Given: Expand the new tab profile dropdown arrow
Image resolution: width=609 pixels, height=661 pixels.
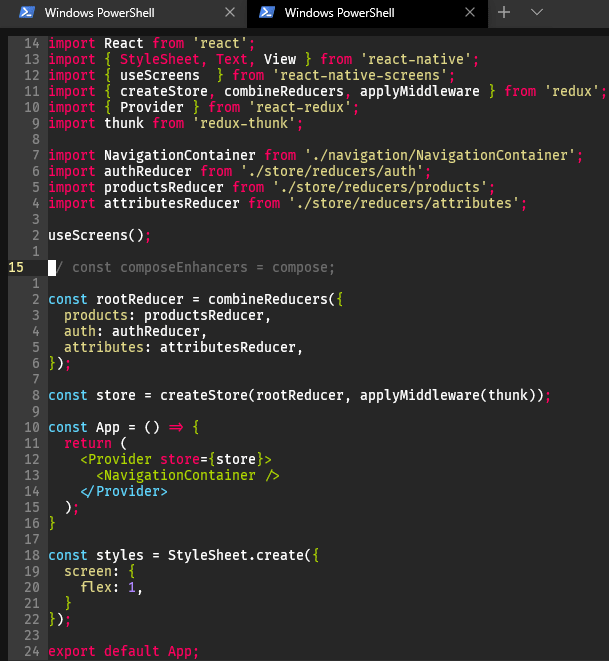Looking at the screenshot, I should [x=537, y=13].
